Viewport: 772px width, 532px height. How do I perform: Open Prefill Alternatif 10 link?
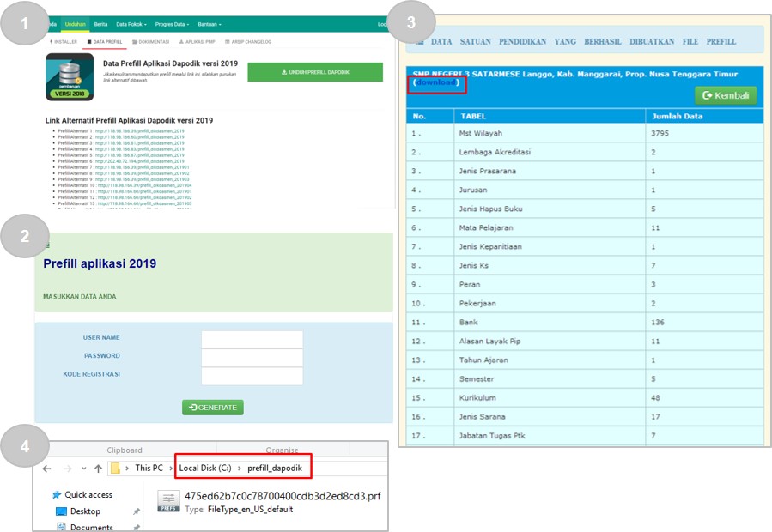pos(145,185)
